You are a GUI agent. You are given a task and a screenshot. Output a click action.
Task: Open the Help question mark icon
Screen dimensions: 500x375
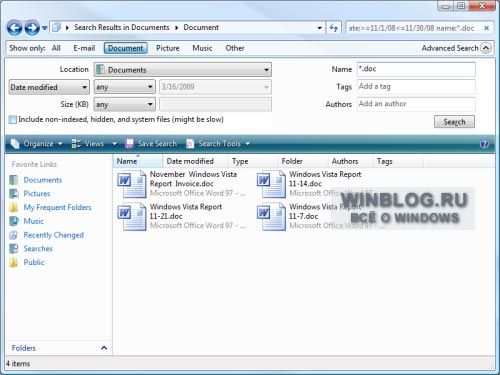484,144
